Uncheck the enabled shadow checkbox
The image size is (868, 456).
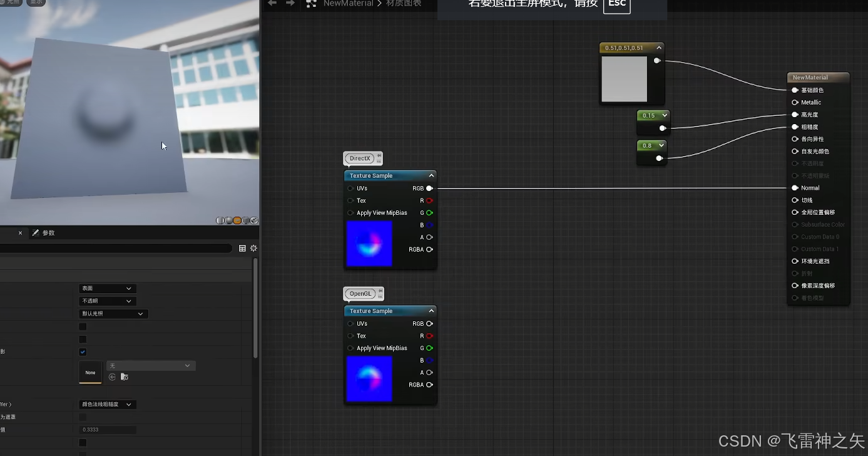tap(83, 351)
